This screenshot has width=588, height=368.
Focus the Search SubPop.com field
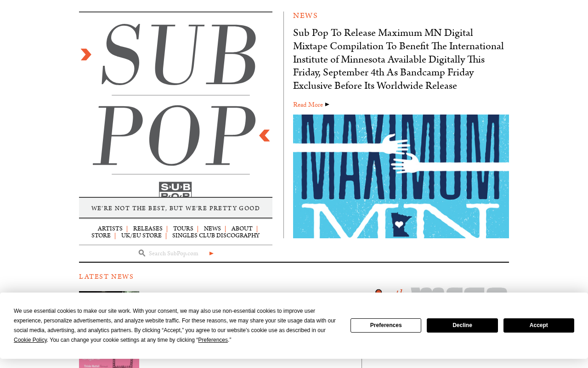[x=177, y=253]
